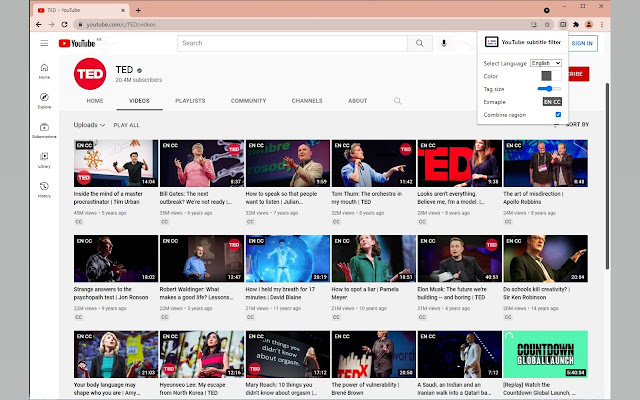
Task: Reload the page with the refresh icon
Action: 64,24
